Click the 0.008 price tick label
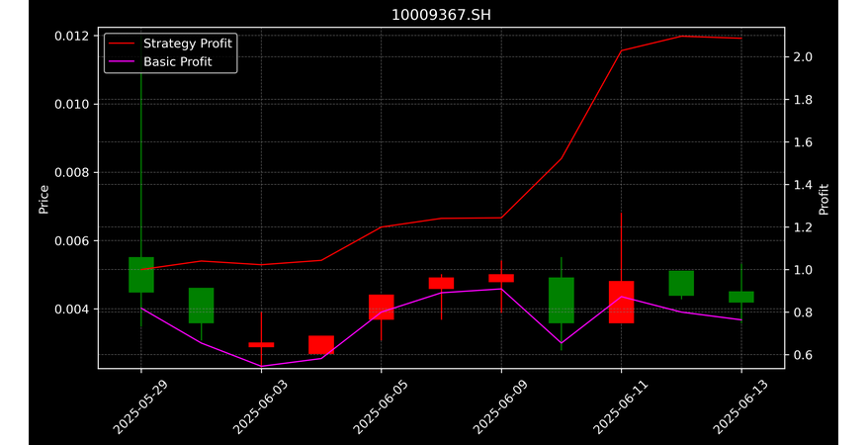 point(71,173)
